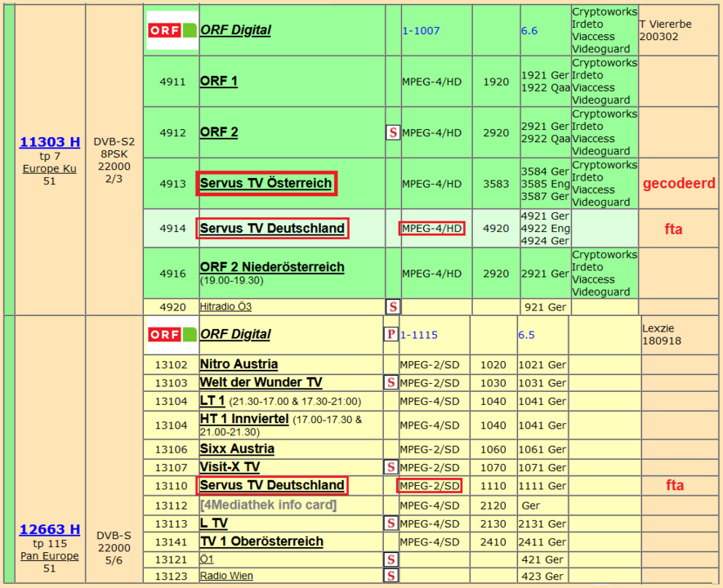Click the S icon beside ORF 2
The height and width of the screenshot is (588, 723).
point(393,132)
